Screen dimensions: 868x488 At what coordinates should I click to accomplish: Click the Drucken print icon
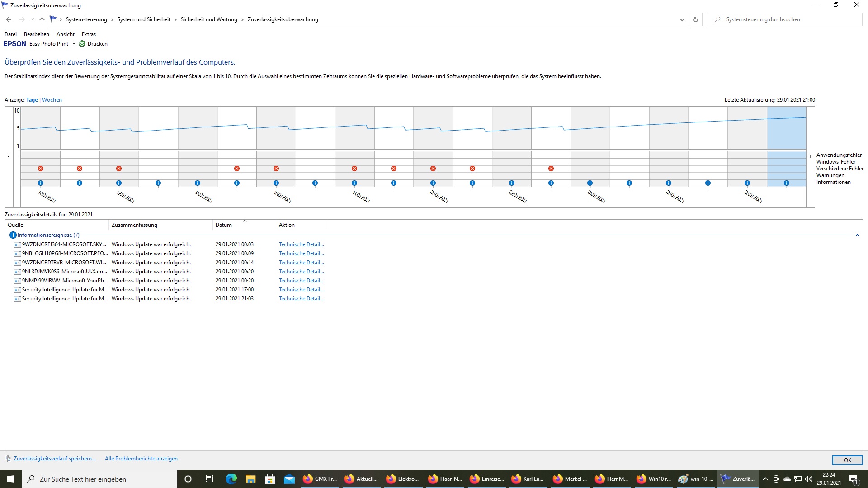(82, 44)
